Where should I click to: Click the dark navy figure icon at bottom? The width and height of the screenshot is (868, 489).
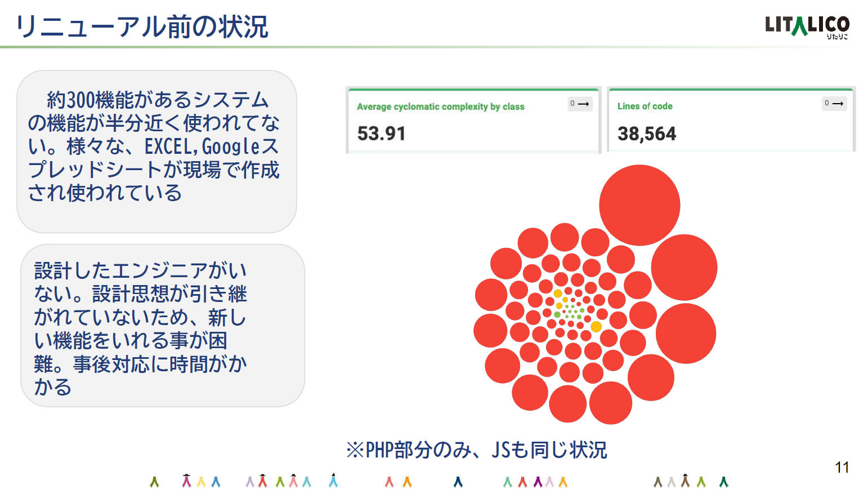pos(458,482)
